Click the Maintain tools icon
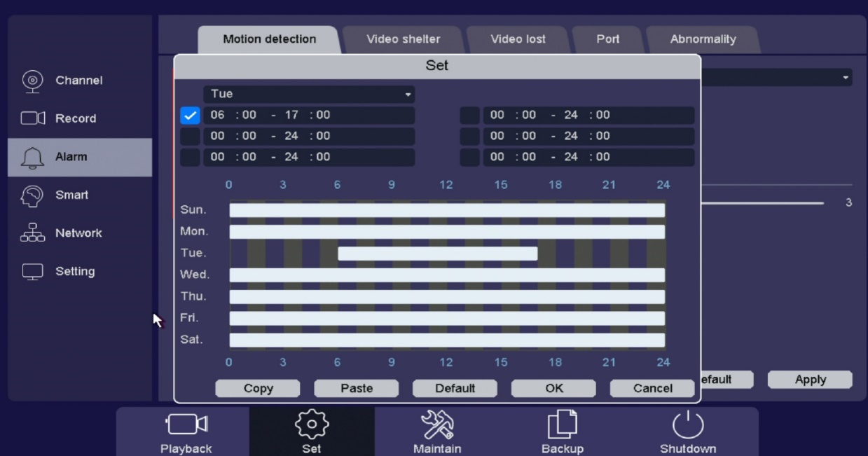The height and width of the screenshot is (456, 868). [437, 424]
